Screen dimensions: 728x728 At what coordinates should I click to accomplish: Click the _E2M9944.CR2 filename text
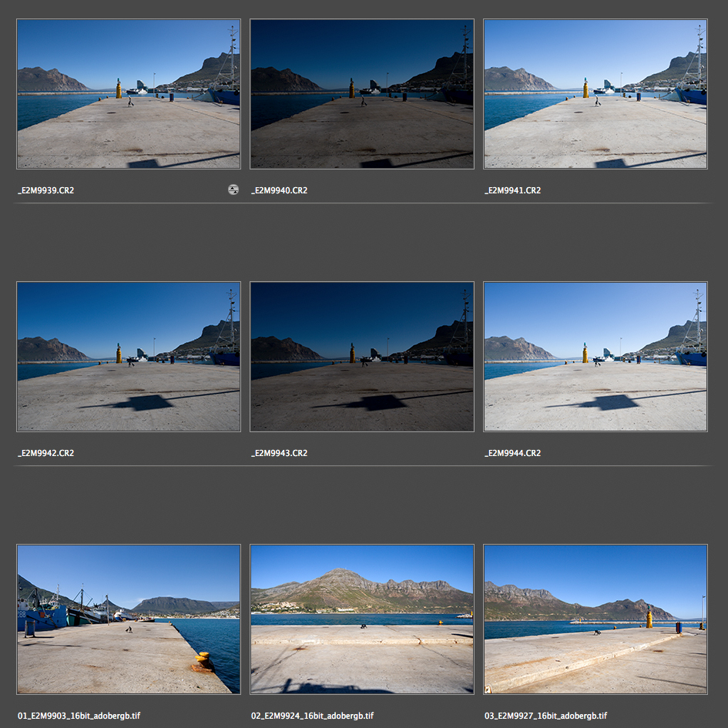click(513, 453)
